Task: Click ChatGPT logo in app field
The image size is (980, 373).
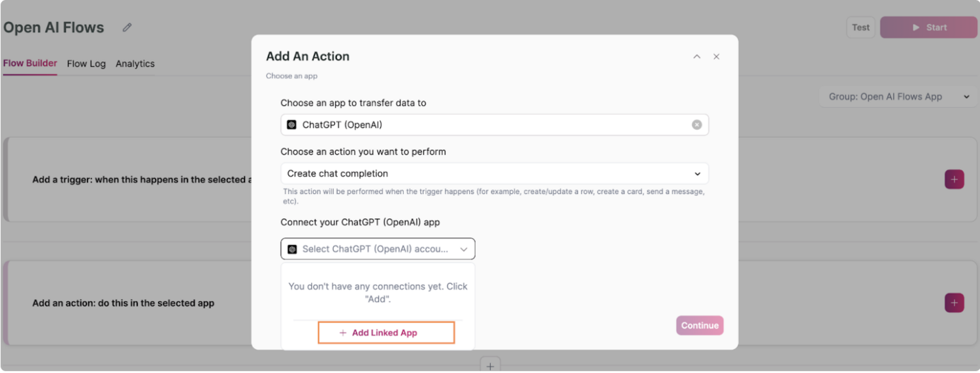Action: point(292,125)
